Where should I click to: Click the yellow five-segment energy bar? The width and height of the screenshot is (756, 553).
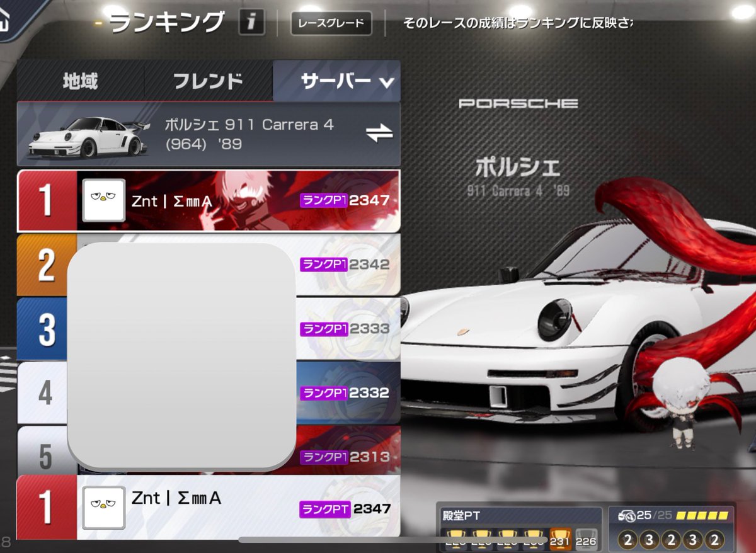[x=702, y=516]
